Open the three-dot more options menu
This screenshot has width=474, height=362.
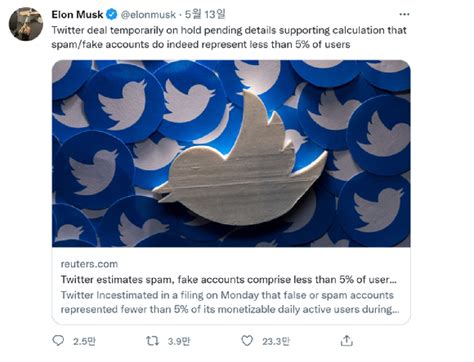pos(404,14)
